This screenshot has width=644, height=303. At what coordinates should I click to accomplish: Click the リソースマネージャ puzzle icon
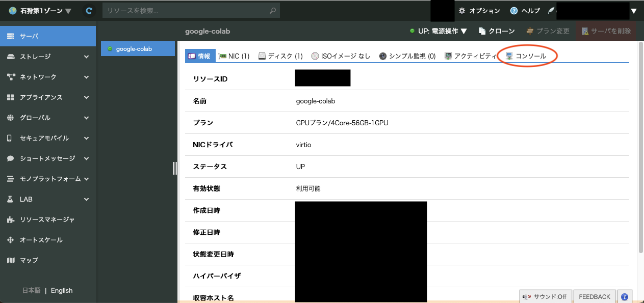[x=11, y=219]
